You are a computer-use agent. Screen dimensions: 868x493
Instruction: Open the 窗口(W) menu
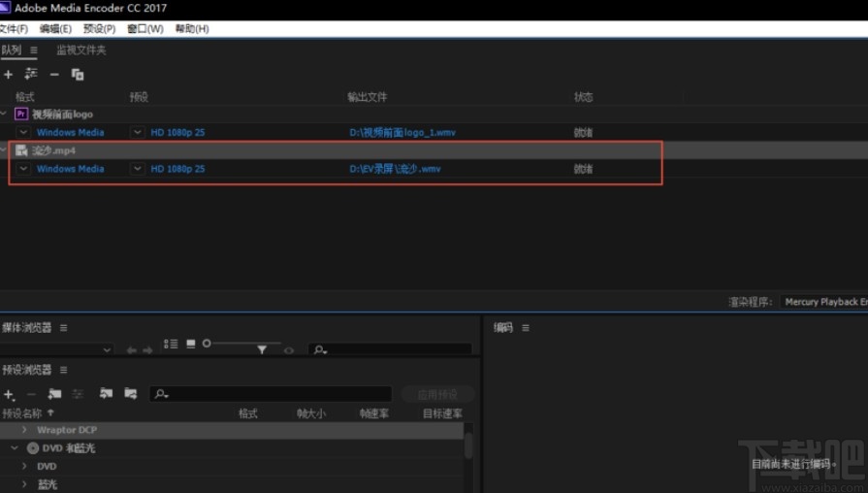tap(145, 29)
